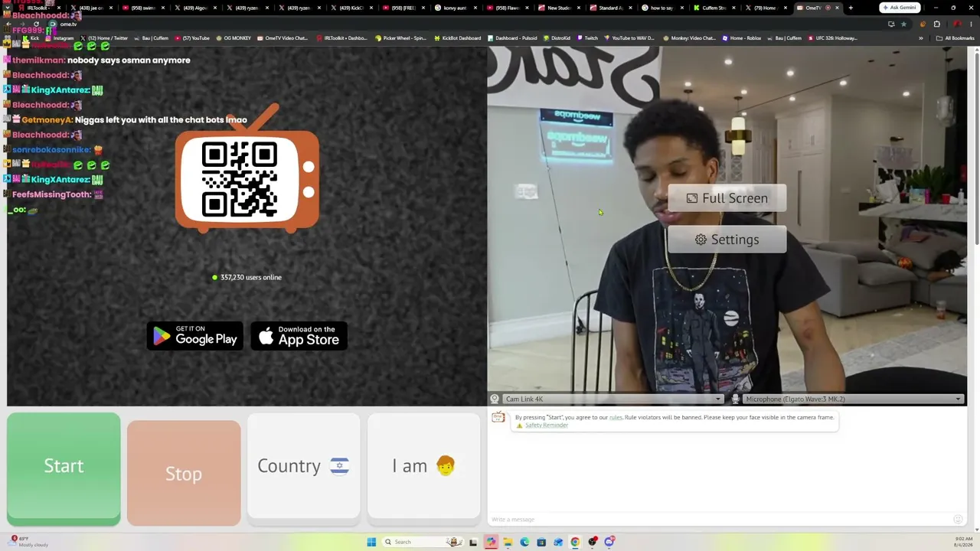This screenshot has height=551, width=980.
Task: Open the Chrome Extensions puzzle icon
Action: coord(936,24)
